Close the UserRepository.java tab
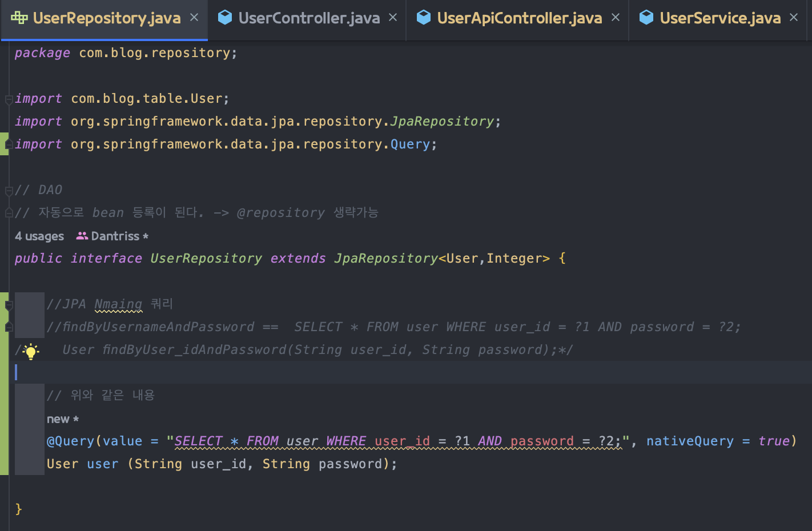 point(194,18)
